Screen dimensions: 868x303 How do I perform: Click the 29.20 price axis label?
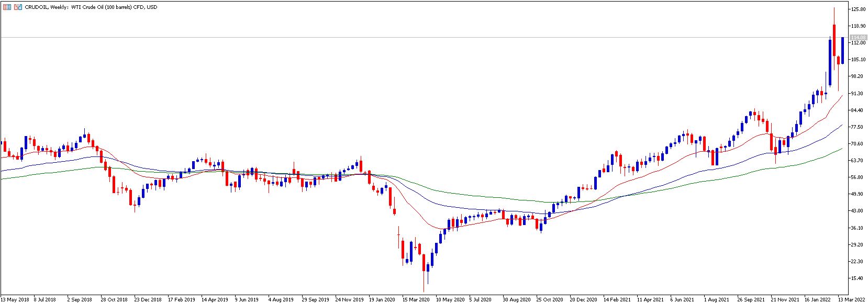pos(858,245)
